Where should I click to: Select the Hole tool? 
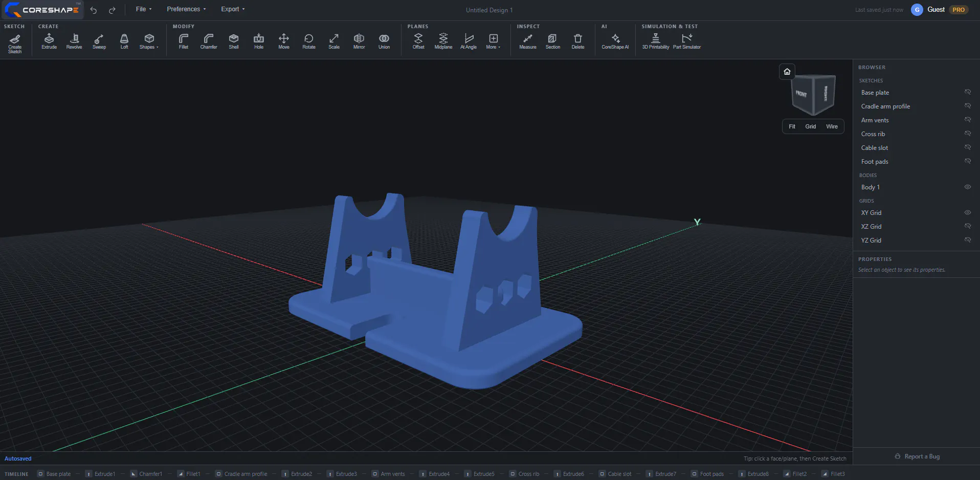259,41
